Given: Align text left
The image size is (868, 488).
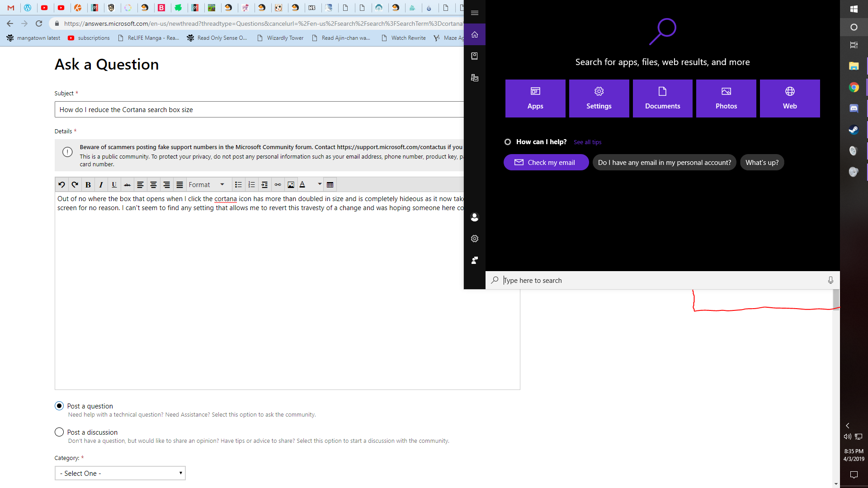Looking at the screenshot, I should point(140,184).
